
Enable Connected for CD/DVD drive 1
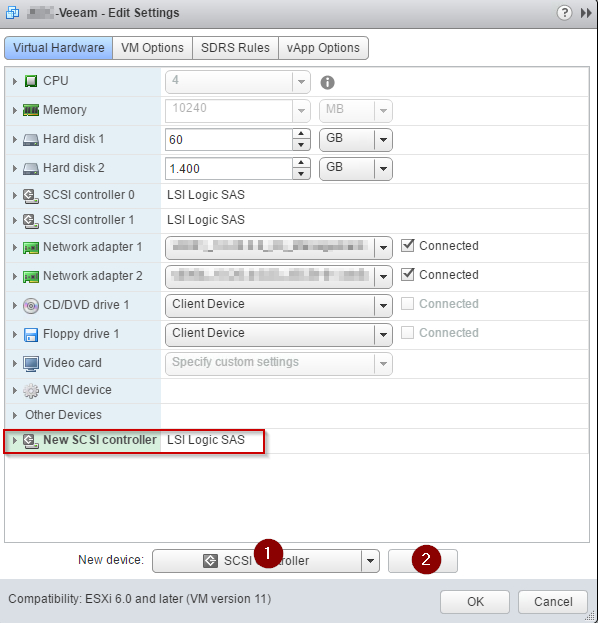(407, 304)
